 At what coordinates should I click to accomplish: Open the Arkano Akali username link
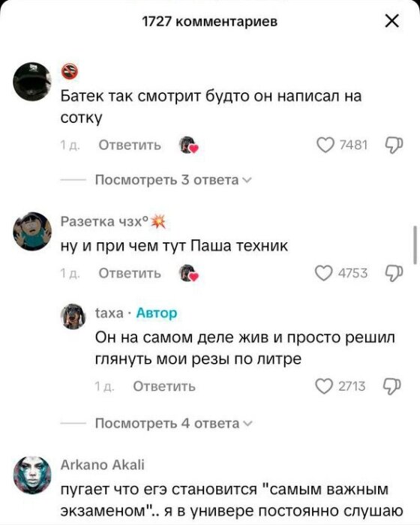click(103, 465)
